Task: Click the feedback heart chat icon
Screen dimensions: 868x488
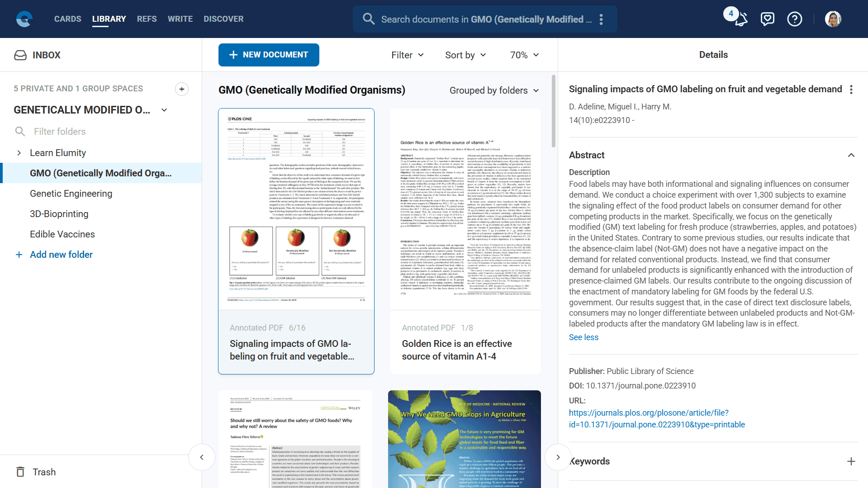Action: point(768,19)
